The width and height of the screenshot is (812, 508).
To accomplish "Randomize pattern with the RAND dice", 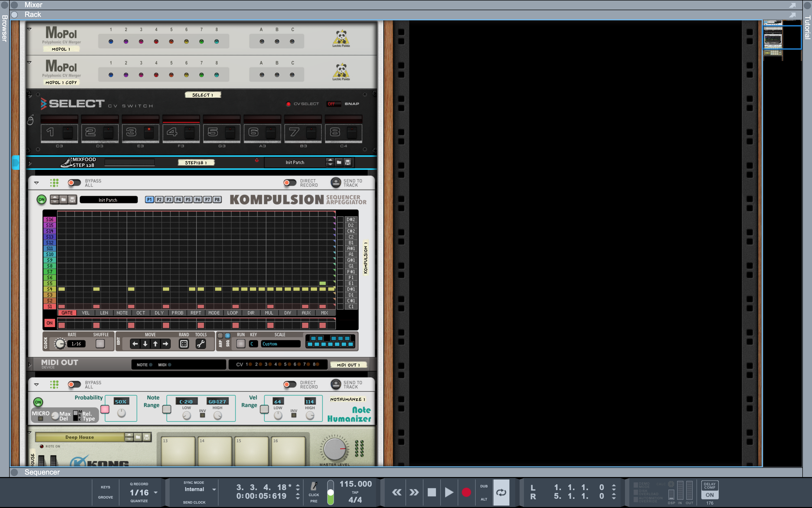I will point(184,344).
